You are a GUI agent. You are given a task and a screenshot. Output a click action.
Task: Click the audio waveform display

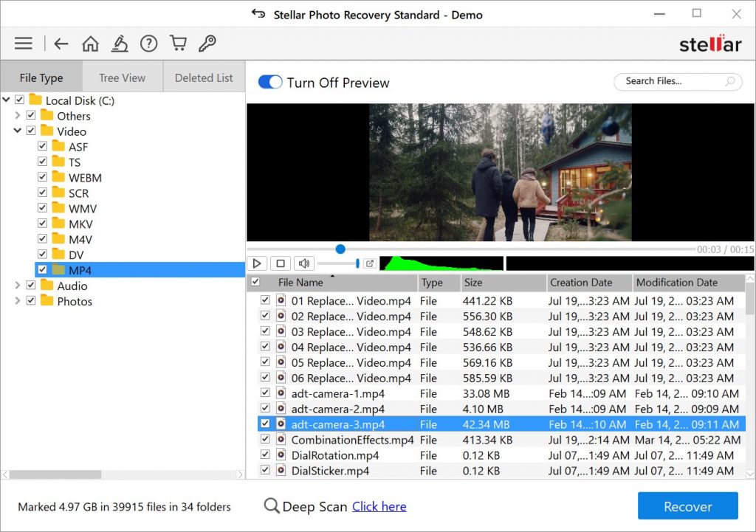441,263
